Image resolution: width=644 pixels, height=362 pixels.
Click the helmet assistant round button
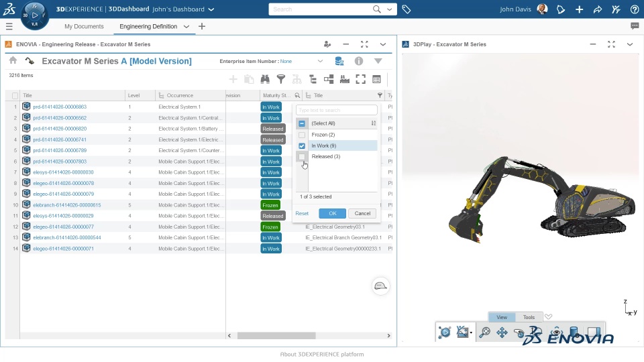coord(380,286)
